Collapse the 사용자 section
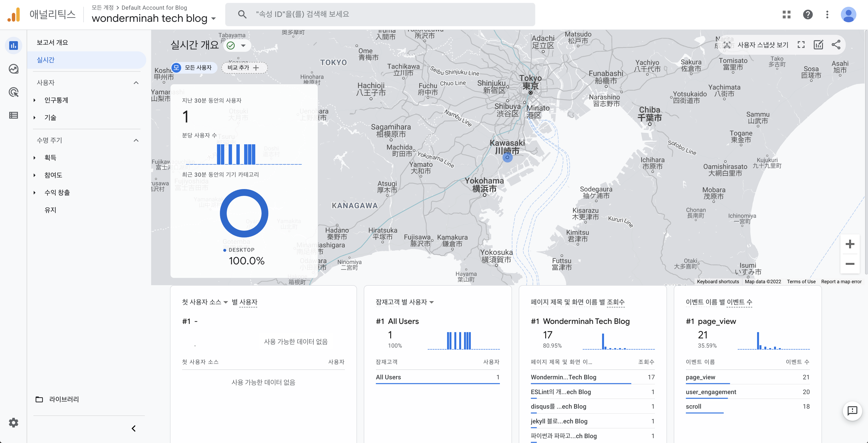Viewport: 868px width, 443px height. [136, 83]
